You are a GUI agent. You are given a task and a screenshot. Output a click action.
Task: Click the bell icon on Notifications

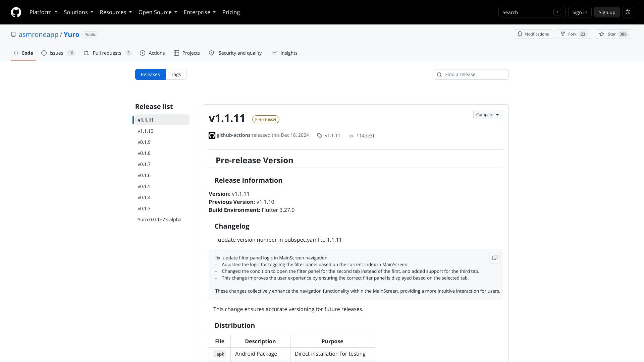point(520,34)
